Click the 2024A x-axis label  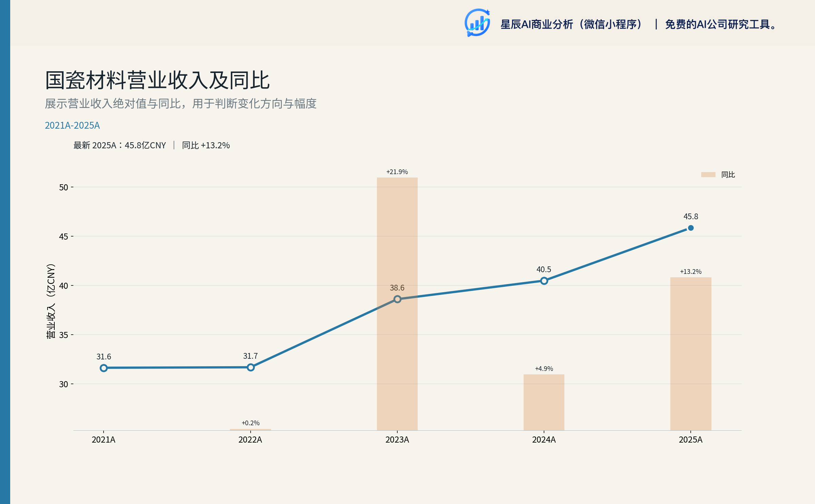544,440
